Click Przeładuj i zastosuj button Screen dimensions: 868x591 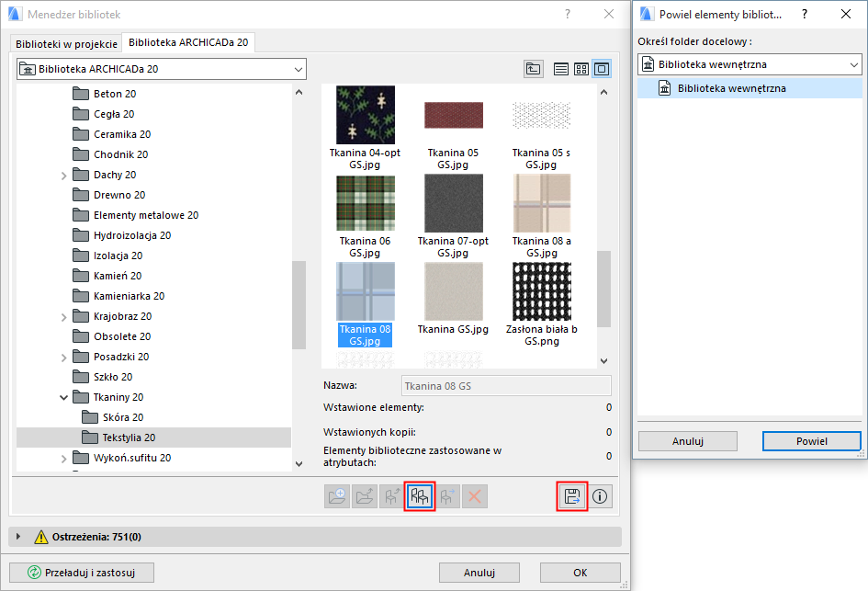82,572
